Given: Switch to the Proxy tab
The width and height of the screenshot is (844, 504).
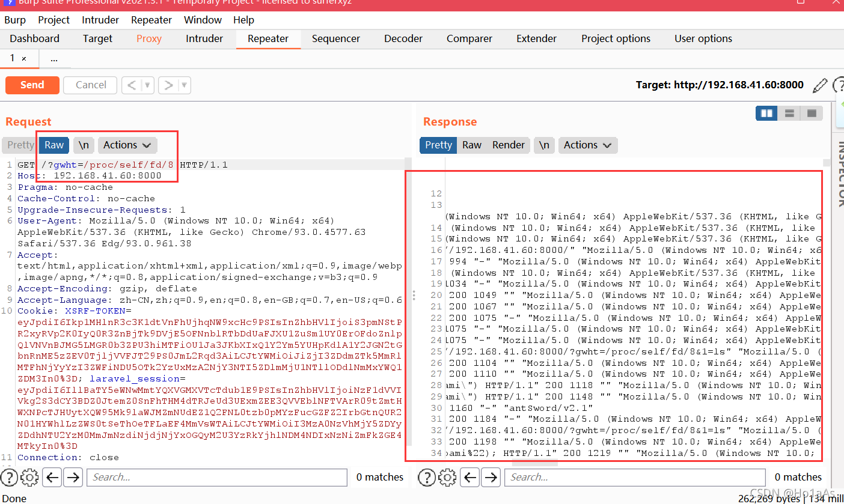Looking at the screenshot, I should coord(149,38).
